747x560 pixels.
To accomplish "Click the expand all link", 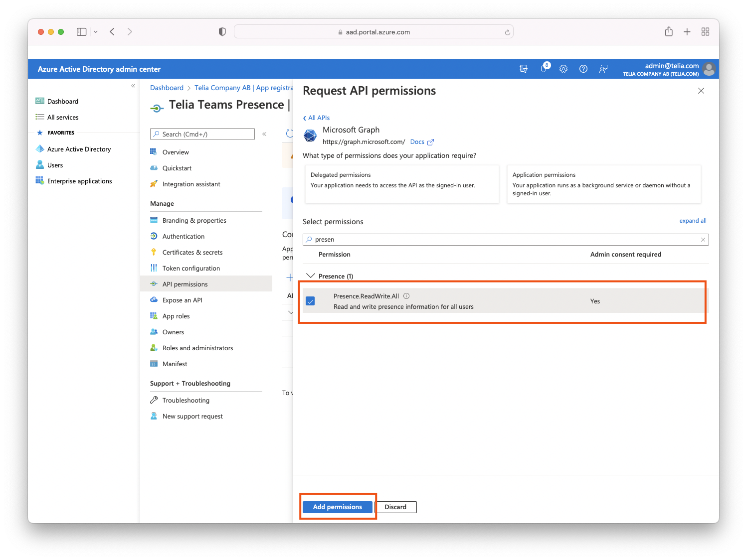I will pyautogui.click(x=693, y=221).
